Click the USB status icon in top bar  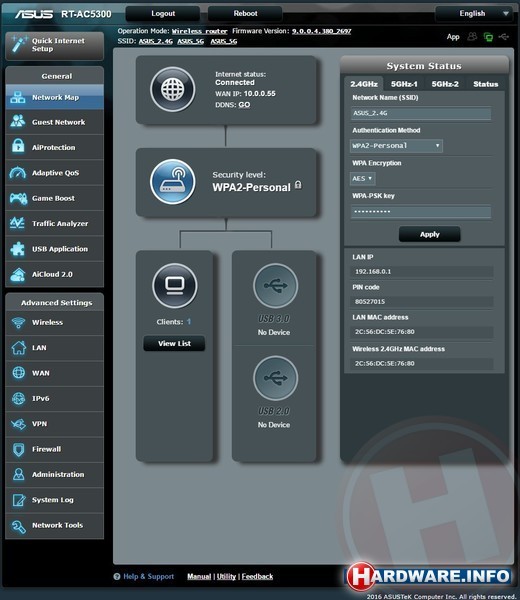click(x=504, y=36)
